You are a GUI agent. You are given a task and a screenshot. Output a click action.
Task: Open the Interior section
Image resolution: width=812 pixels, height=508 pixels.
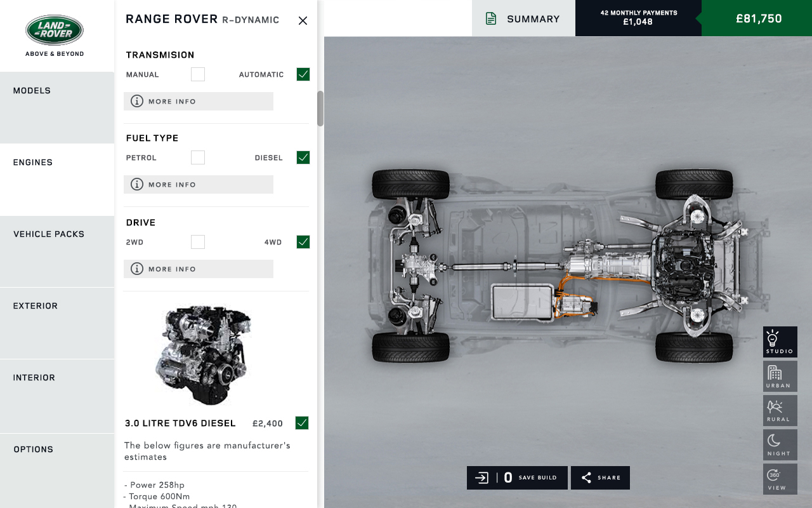[57, 396]
